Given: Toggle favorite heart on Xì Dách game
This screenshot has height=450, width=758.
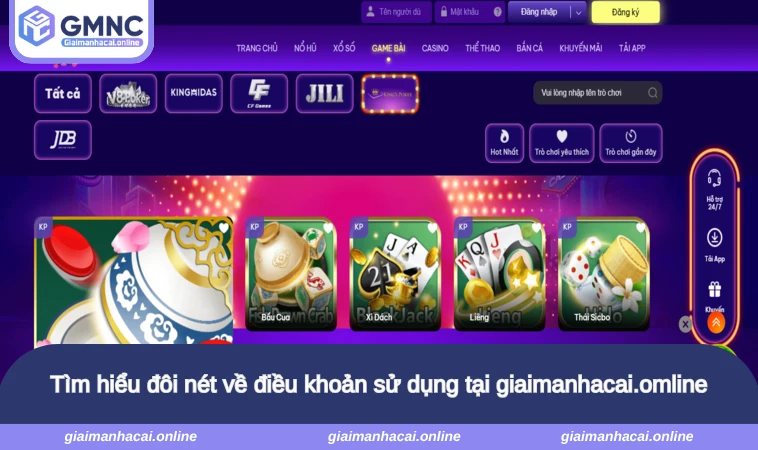Looking at the screenshot, I should (432, 227).
